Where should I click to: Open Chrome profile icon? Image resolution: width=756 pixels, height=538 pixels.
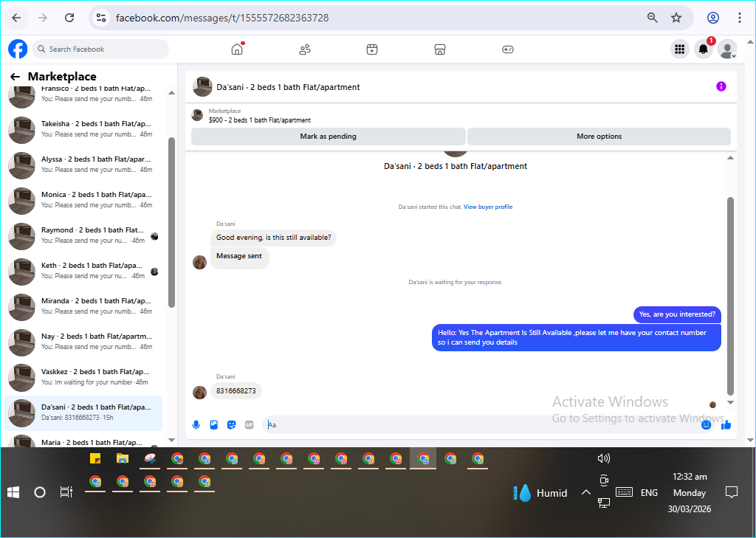click(x=713, y=18)
